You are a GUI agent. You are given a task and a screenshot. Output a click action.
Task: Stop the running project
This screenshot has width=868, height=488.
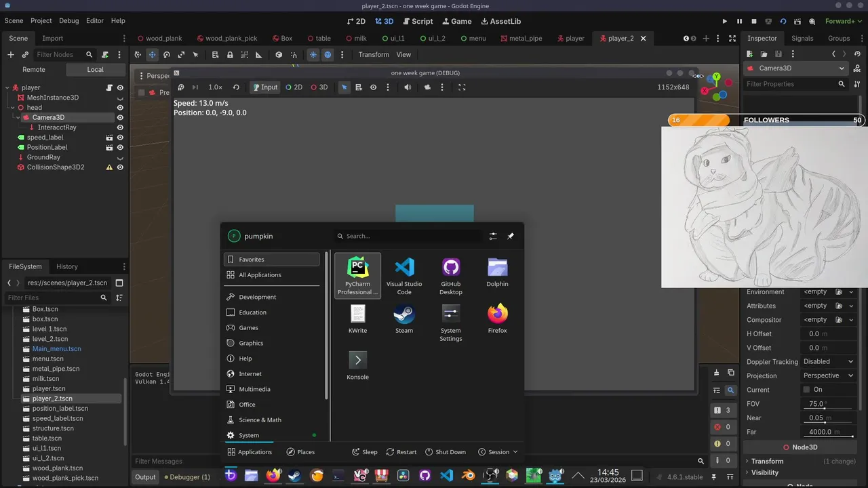coord(754,21)
